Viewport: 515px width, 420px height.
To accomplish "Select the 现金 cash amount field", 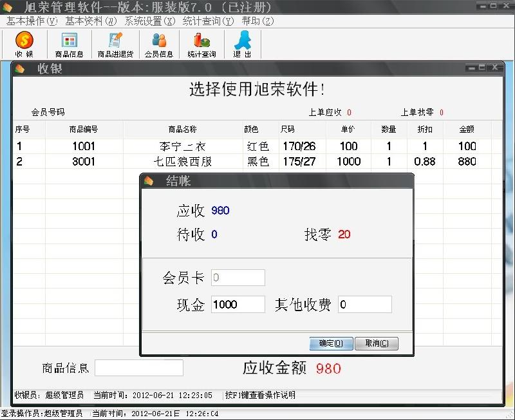I will point(238,304).
